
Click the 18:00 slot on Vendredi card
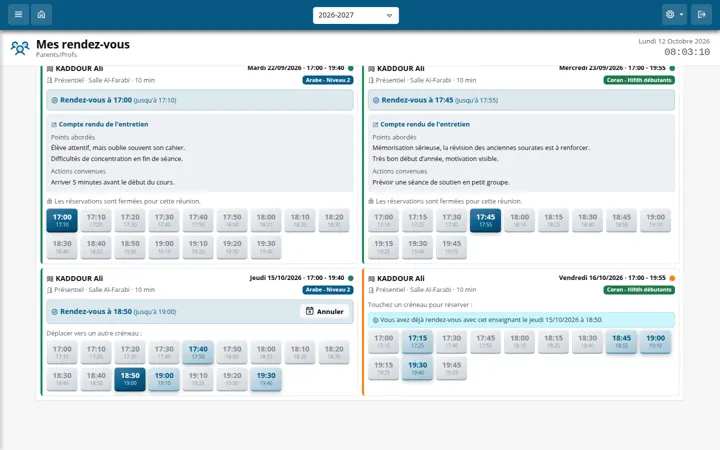[519, 341]
